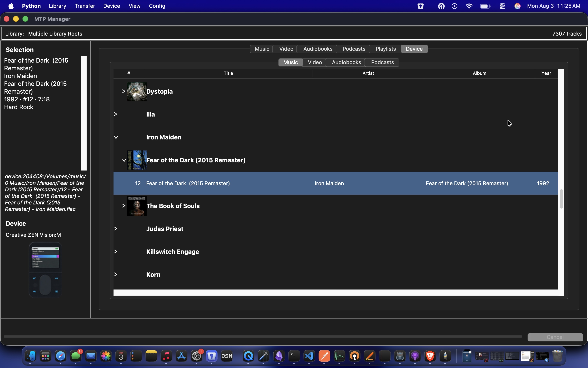Image resolution: width=588 pixels, height=368 pixels.
Task: Sort by the Year column header
Action: pos(546,73)
